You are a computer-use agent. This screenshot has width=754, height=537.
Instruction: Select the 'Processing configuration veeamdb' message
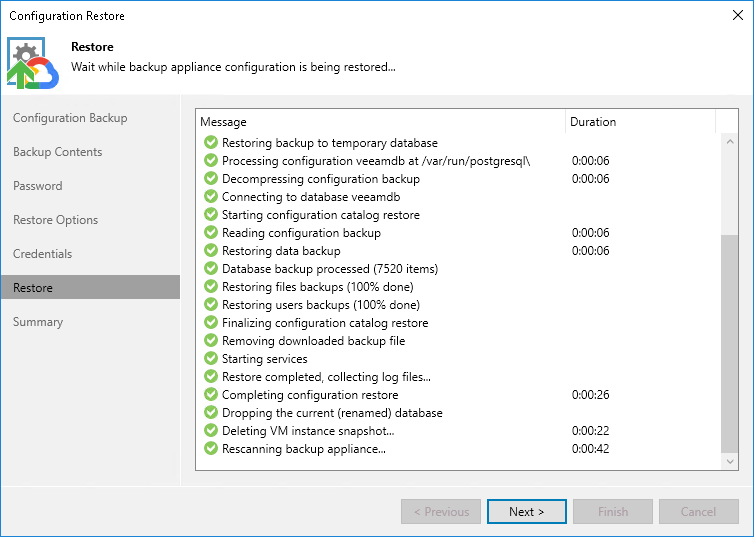click(376, 161)
